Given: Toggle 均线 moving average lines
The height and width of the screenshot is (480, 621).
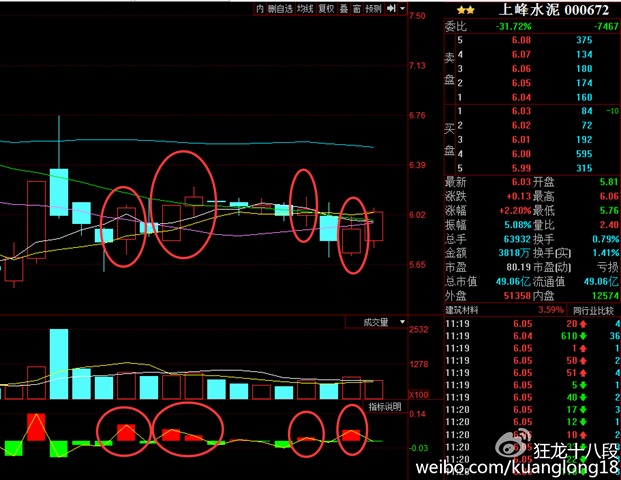Looking at the screenshot, I should point(304,9).
